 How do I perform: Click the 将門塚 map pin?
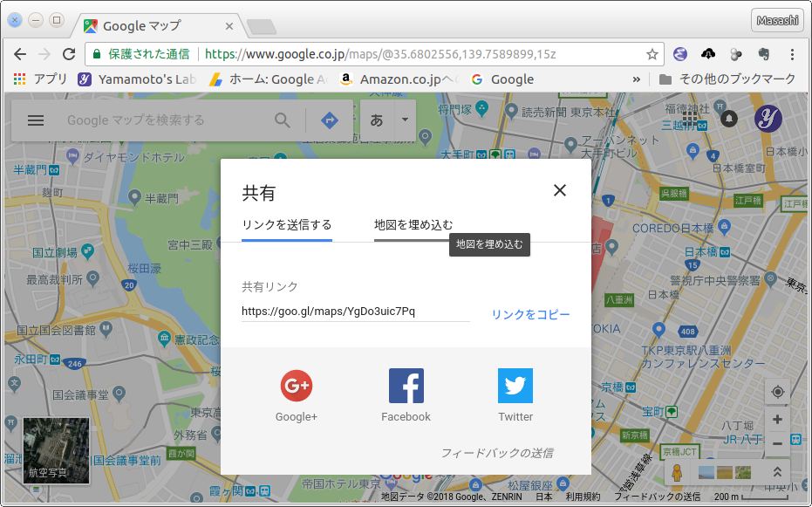tap(482, 108)
